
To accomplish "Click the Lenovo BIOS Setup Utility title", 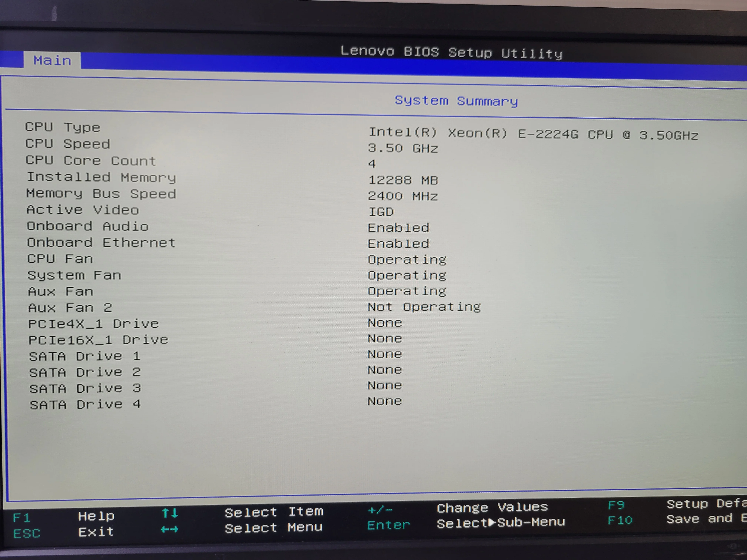I will pos(451,52).
